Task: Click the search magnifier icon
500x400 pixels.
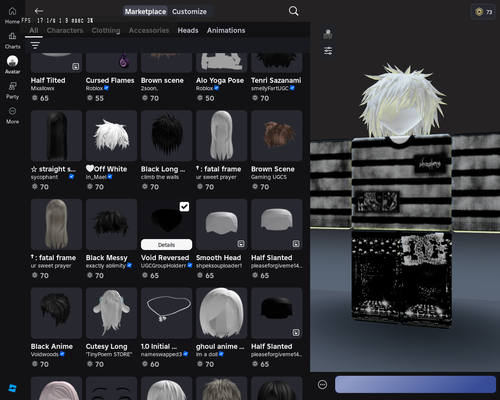Action: [293, 11]
